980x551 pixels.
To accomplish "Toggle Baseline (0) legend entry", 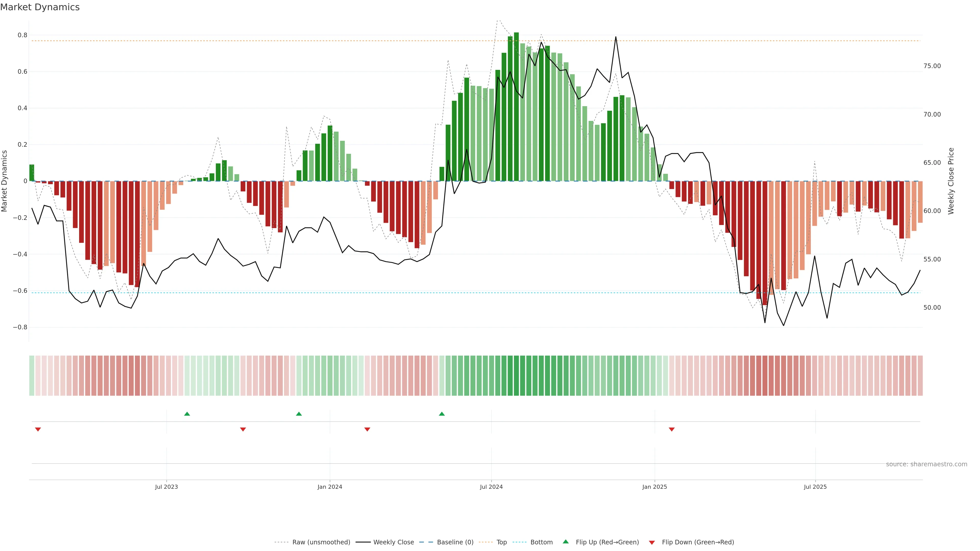I will 455,542.
